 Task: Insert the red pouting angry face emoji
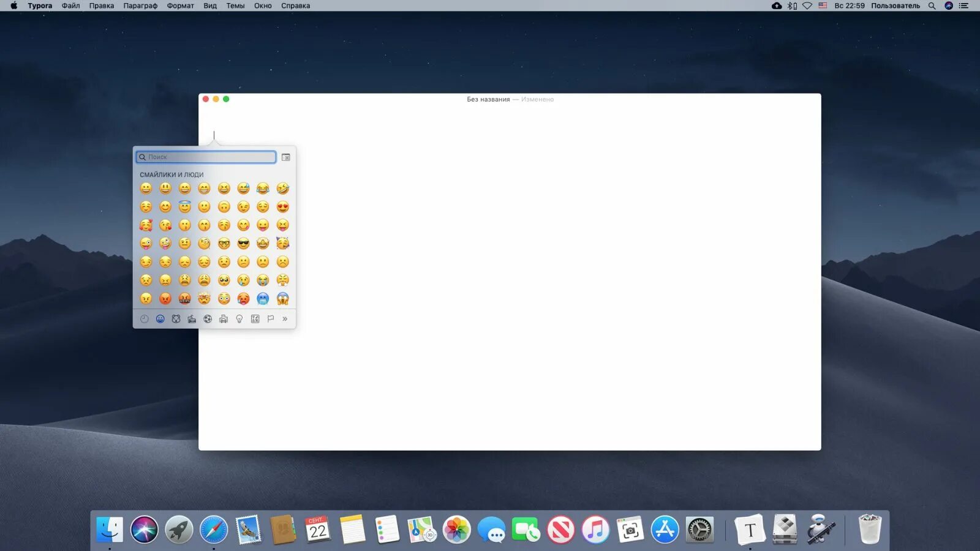[165, 299]
